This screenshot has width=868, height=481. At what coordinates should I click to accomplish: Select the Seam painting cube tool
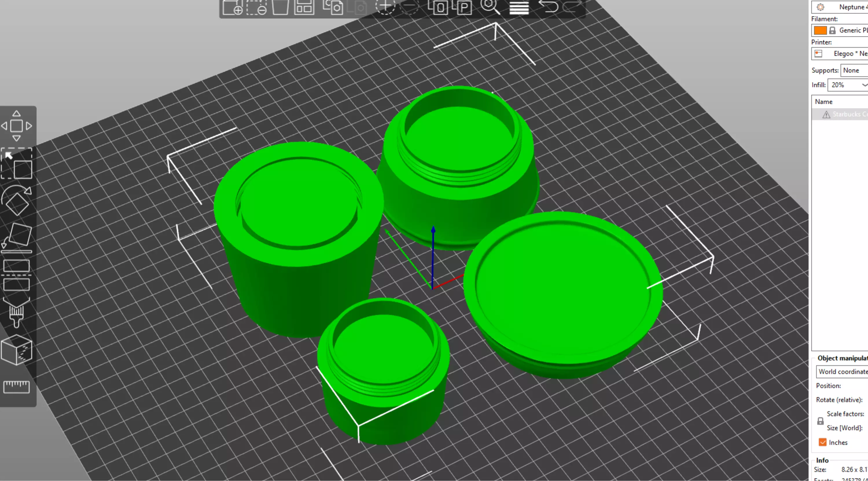(16, 350)
